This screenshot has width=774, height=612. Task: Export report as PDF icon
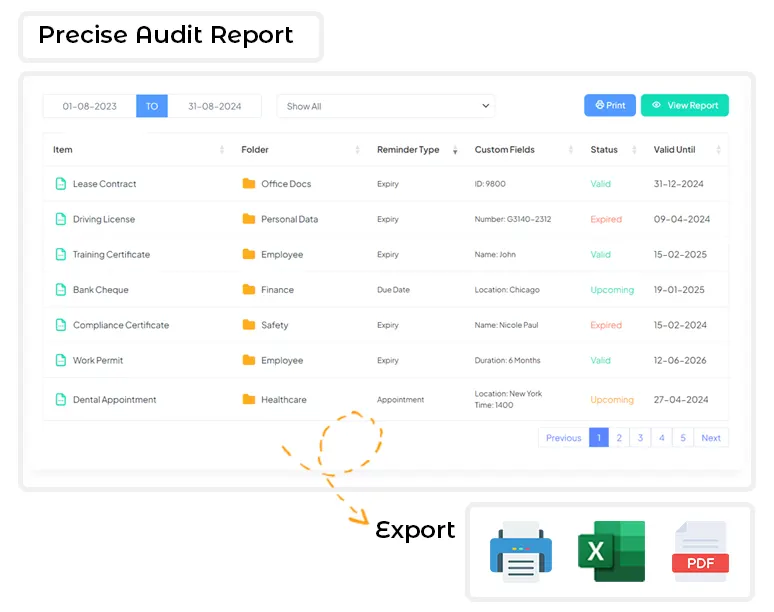(700, 551)
